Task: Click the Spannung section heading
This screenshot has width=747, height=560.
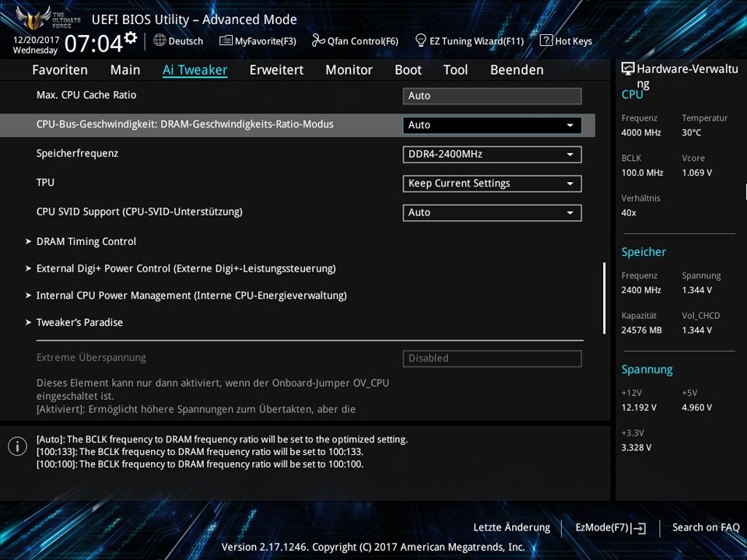Action: [x=647, y=369]
